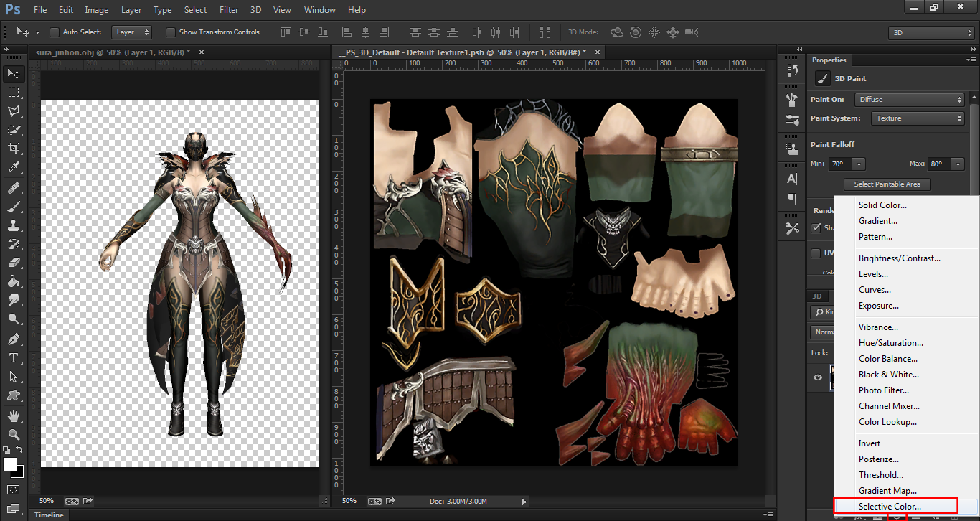
Task: Switch to sura_jinhon.obj document tab
Action: [x=113, y=52]
